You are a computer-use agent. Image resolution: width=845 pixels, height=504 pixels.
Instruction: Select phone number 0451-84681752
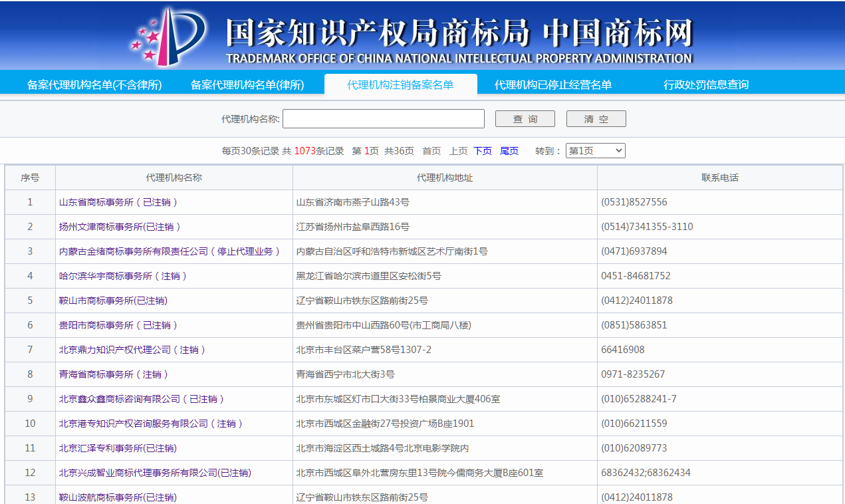[x=636, y=276]
